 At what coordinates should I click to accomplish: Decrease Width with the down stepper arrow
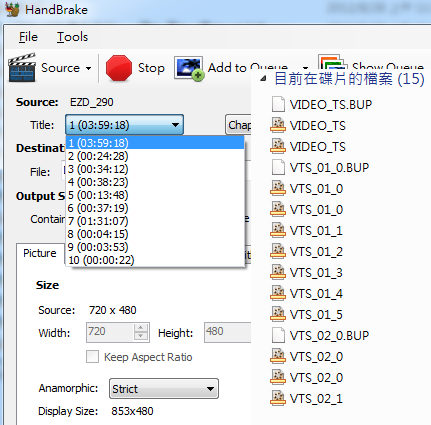coord(141,336)
